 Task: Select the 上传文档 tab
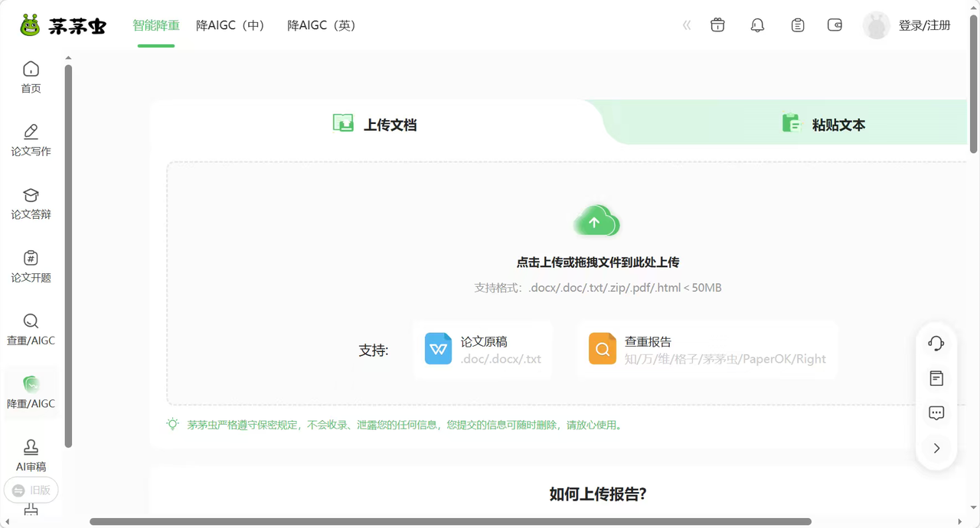tap(375, 122)
